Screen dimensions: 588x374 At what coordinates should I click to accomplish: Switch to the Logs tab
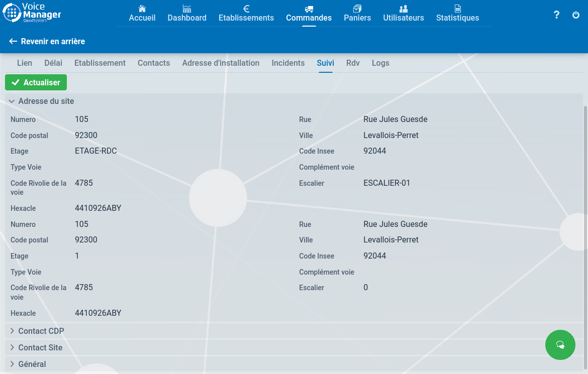point(380,63)
